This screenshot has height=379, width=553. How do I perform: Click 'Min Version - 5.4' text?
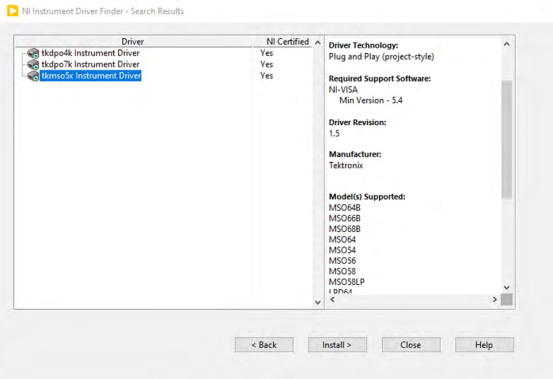[371, 100]
